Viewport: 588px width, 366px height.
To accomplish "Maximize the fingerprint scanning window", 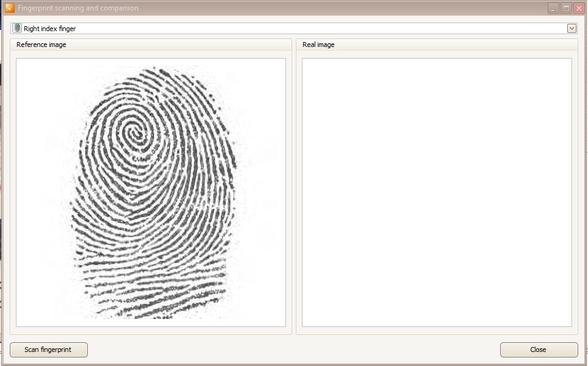I will pyautogui.click(x=565, y=8).
